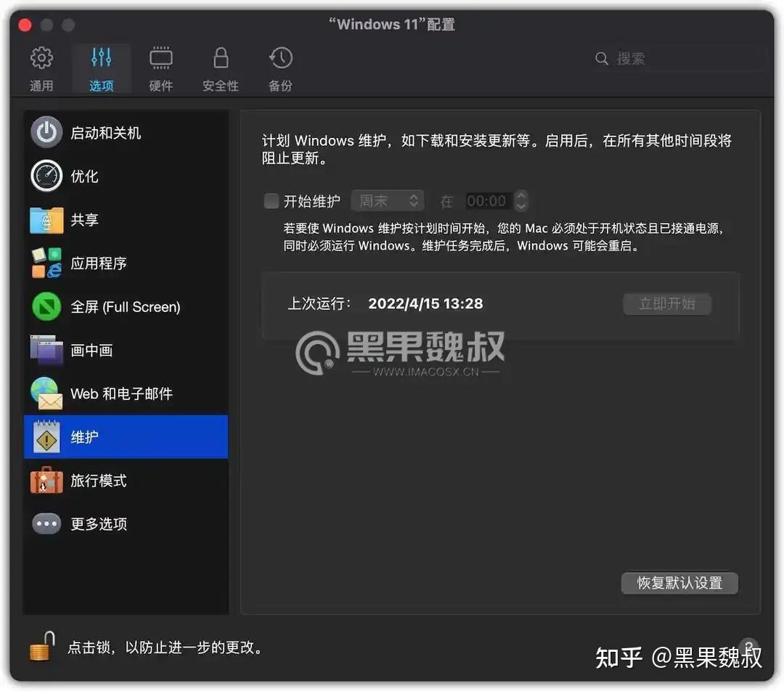The image size is (784, 691).
Task: Select 旅行模式 suitcase icon
Action: tap(46, 481)
